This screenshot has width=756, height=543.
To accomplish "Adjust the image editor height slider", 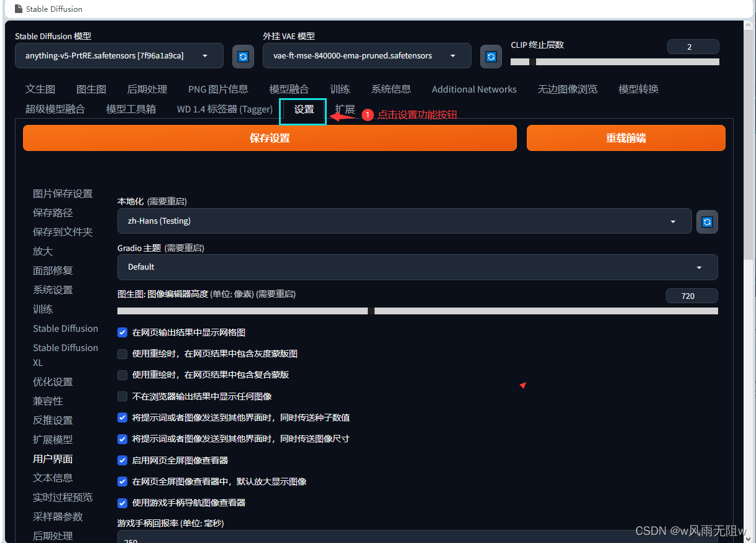I will (x=417, y=311).
